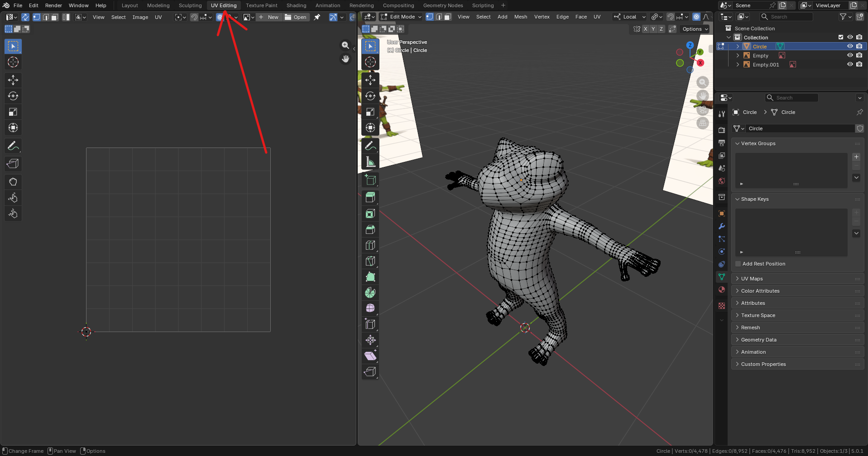The width and height of the screenshot is (868, 456).
Task: Click the Open image button
Action: [x=296, y=17]
